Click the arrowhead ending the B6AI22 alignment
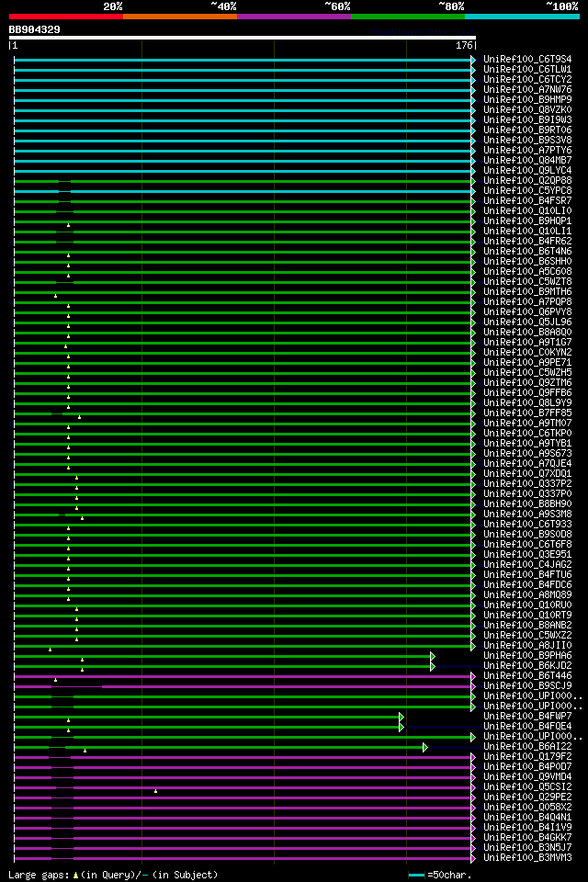Image resolution: width=588 pixels, height=882 pixels. [425, 748]
